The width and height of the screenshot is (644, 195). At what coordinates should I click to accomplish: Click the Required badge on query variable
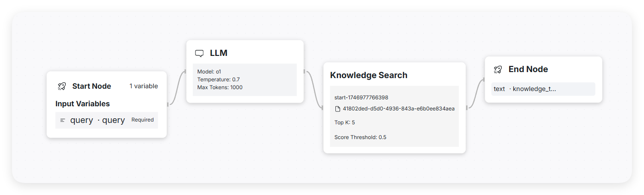coord(142,120)
